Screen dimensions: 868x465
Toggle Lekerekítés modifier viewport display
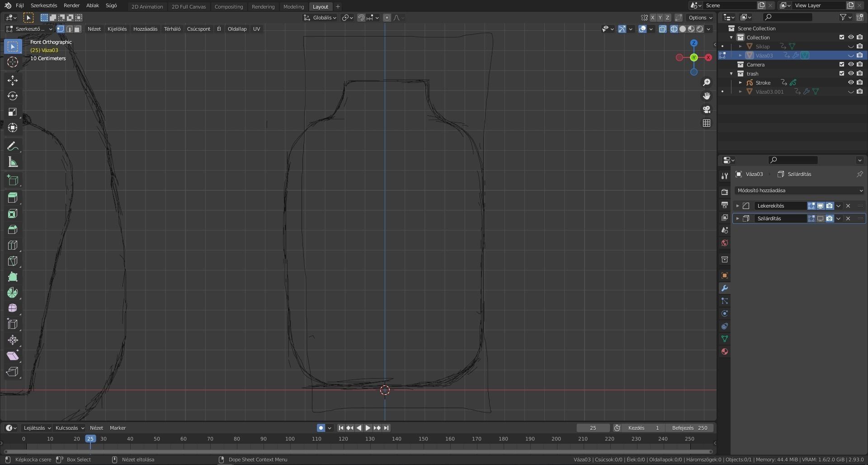tap(821, 206)
